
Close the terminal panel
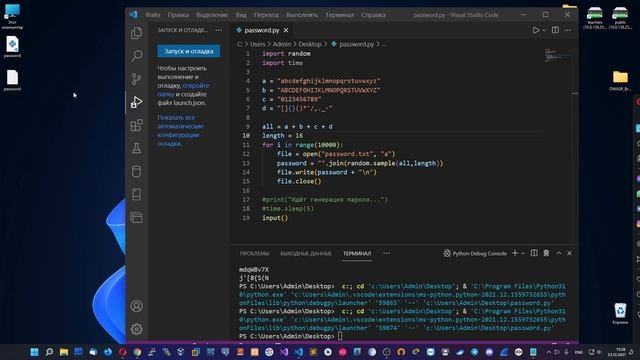[569, 253]
